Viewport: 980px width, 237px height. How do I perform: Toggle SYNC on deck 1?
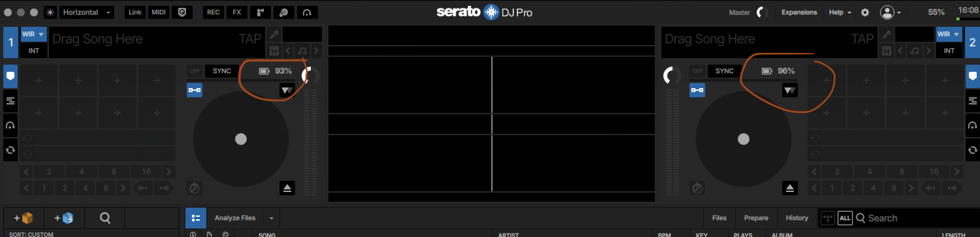click(x=221, y=71)
